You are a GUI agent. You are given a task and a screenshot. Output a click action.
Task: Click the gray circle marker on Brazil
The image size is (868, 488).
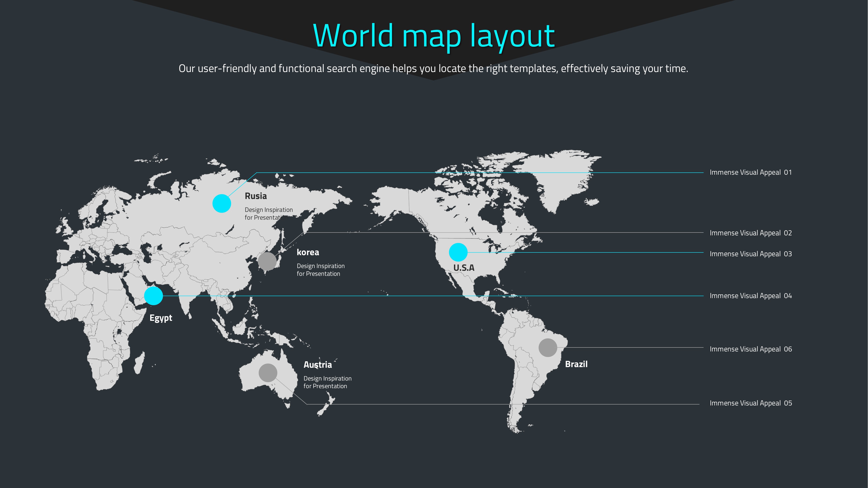[548, 347]
